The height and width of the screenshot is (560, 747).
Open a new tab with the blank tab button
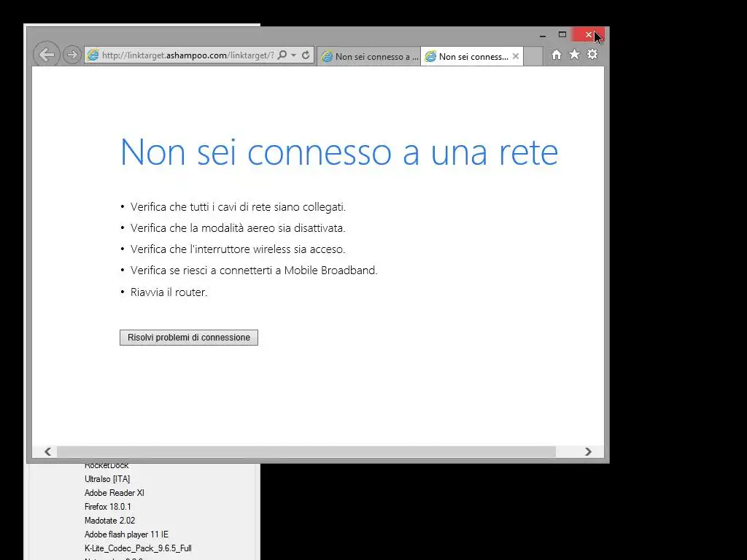click(533, 56)
